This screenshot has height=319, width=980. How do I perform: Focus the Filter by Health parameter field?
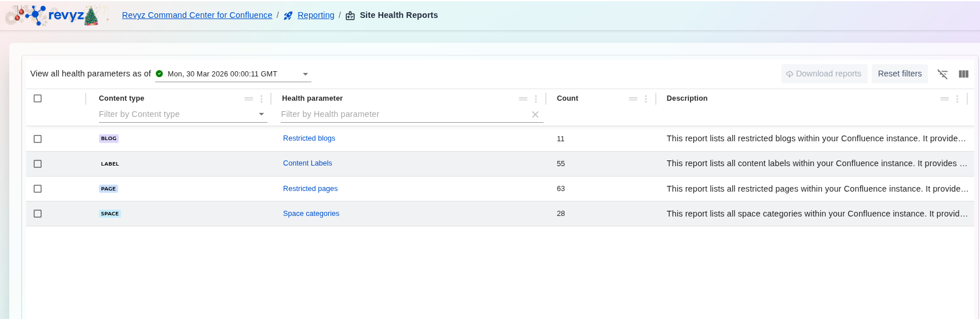pyautogui.click(x=404, y=115)
